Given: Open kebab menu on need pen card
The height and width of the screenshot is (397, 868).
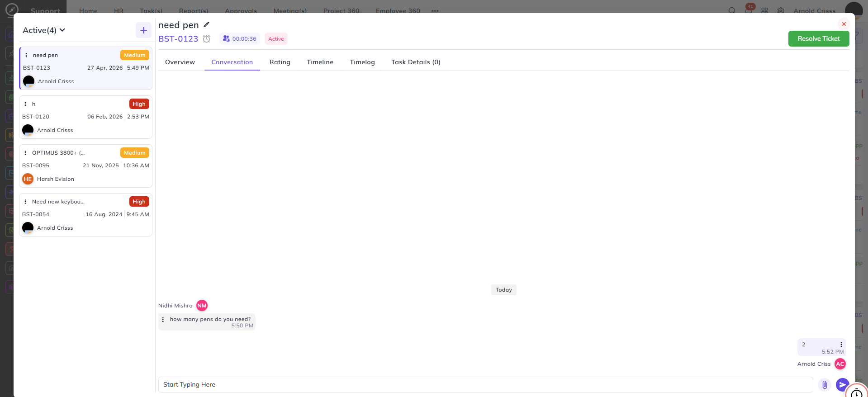Looking at the screenshot, I should [26, 55].
